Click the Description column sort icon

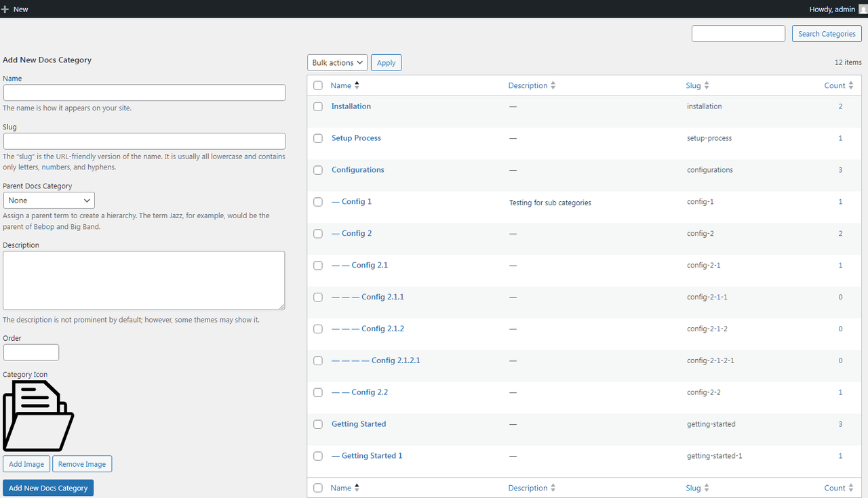(553, 85)
